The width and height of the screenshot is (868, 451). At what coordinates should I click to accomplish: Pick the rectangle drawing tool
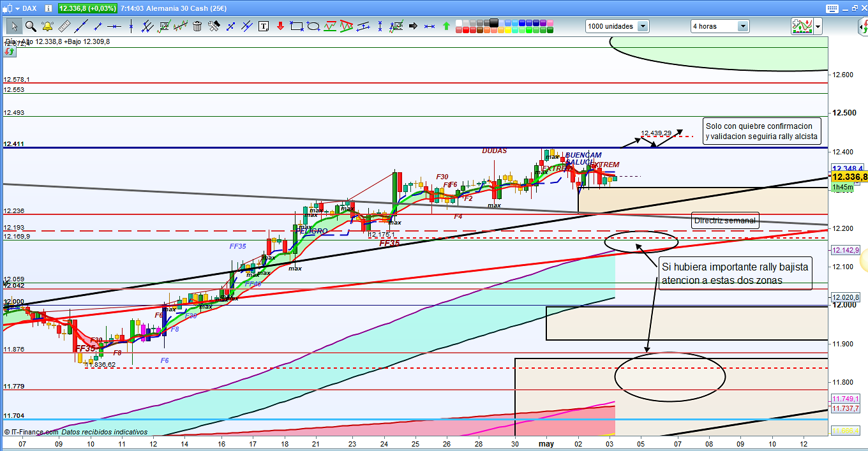[297, 26]
